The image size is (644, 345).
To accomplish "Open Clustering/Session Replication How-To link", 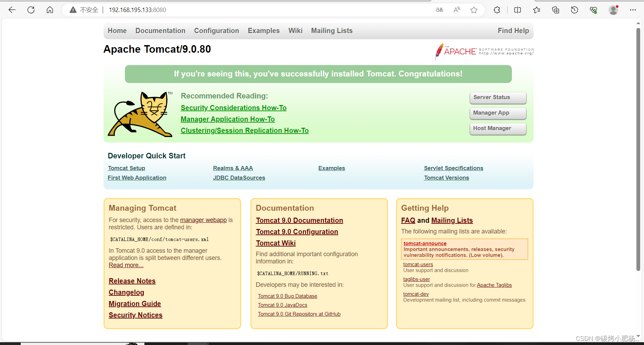I will (x=245, y=130).
